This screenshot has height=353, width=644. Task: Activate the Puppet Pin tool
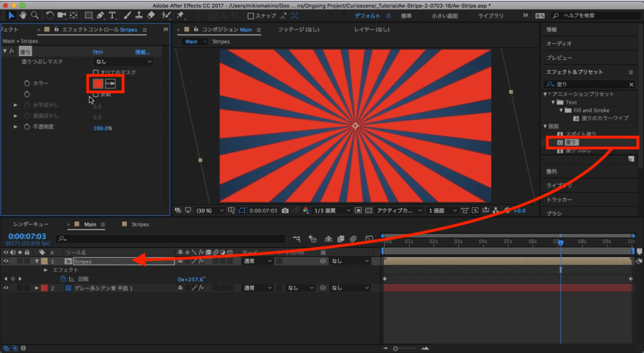pos(180,15)
